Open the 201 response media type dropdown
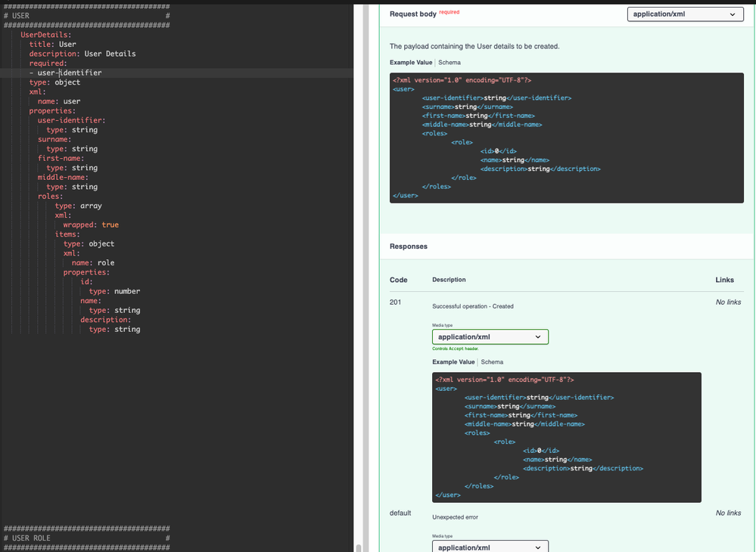The image size is (756, 552). tap(490, 336)
